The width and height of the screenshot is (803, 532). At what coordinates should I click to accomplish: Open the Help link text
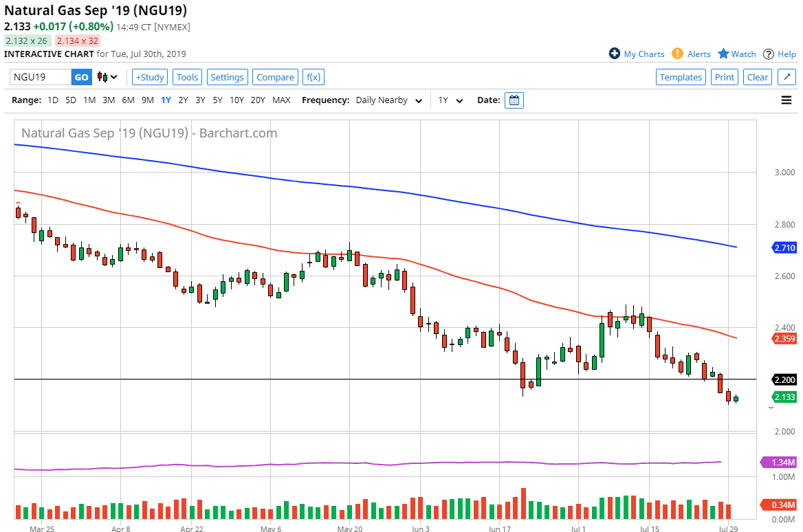point(786,54)
